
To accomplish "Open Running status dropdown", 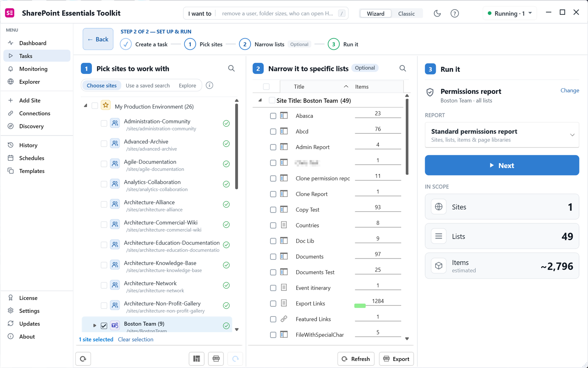I will click(x=510, y=14).
